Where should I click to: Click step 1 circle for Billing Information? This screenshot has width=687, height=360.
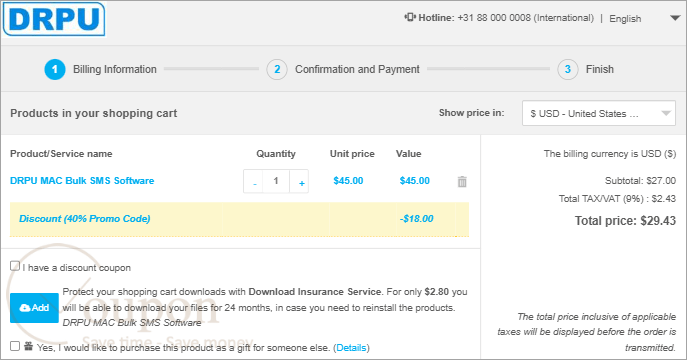coord(55,69)
